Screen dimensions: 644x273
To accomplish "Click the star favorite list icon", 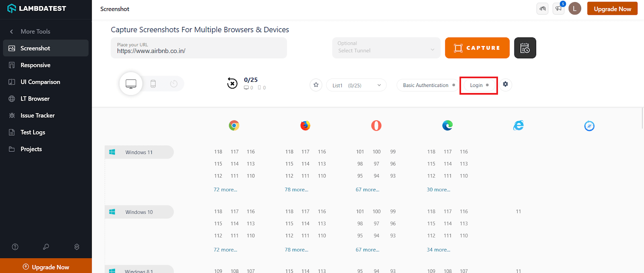I will tap(316, 85).
